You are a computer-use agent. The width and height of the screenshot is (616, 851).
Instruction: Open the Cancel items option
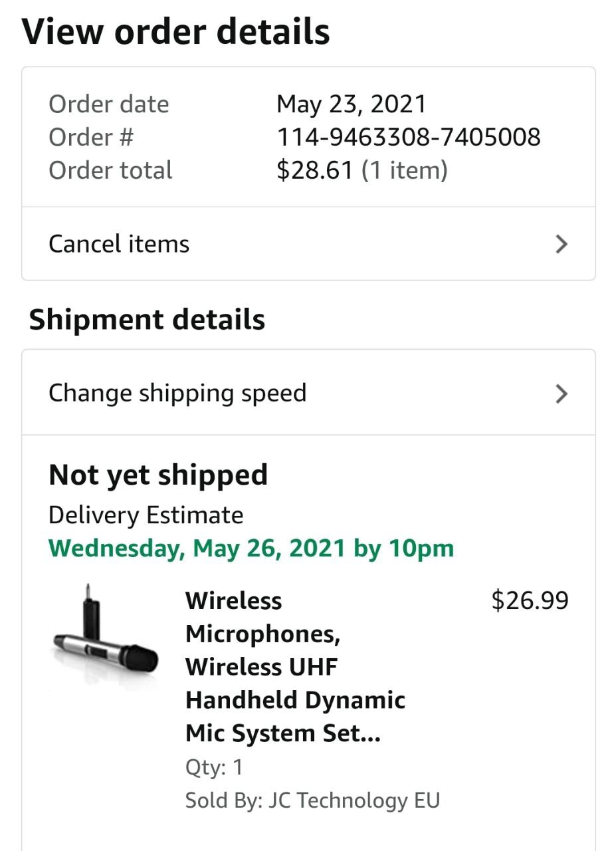120,244
